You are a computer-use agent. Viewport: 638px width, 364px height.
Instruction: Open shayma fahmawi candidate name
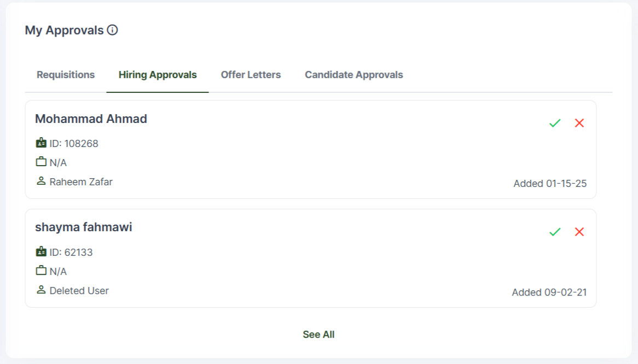pos(84,227)
